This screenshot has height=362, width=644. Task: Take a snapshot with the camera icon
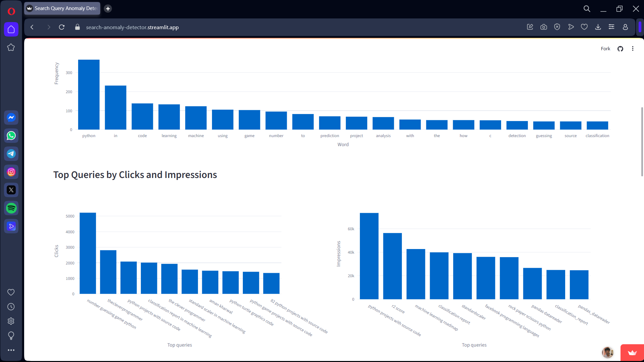coord(544,27)
